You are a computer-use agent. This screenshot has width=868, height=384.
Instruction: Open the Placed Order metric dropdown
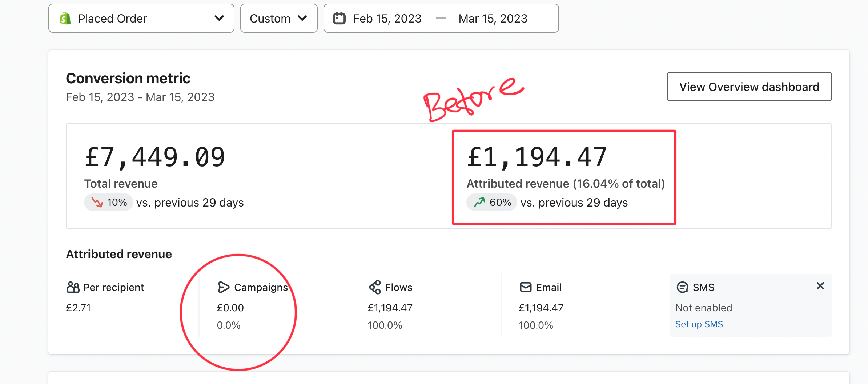[x=141, y=18]
